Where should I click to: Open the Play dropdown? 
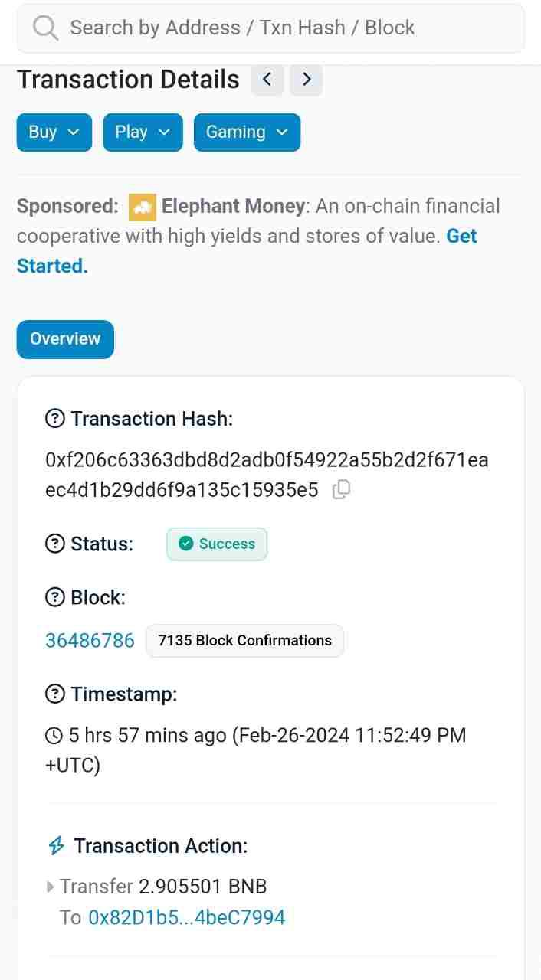tap(143, 132)
